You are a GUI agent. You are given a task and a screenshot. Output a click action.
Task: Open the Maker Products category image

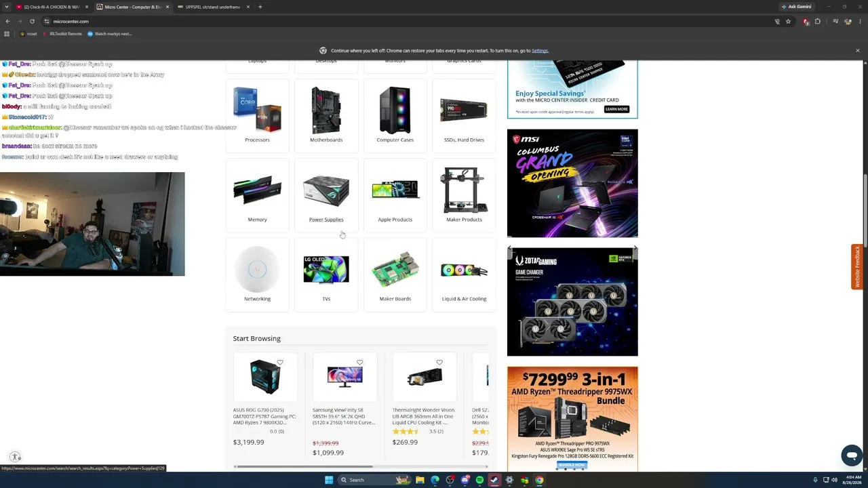pyautogui.click(x=464, y=190)
